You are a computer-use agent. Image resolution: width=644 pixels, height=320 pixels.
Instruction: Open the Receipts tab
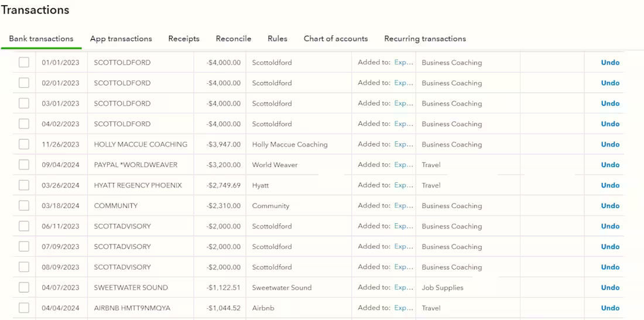(184, 39)
